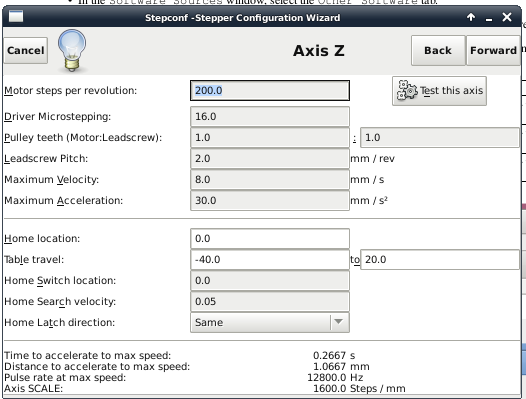Image resolution: width=526 pixels, height=399 pixels.
Task: Click the Maximum Acceleration field
Action: point(270,200)
